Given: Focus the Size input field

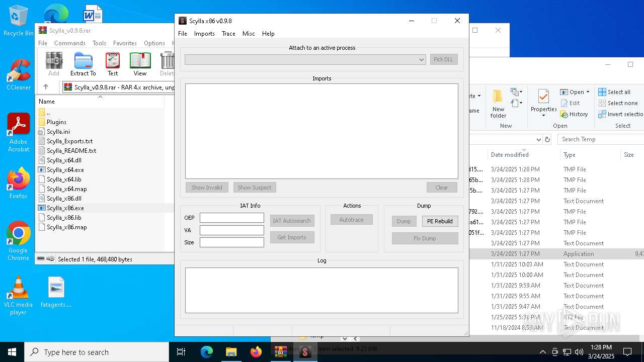Looking at the screenshot, I should [232, 242].
